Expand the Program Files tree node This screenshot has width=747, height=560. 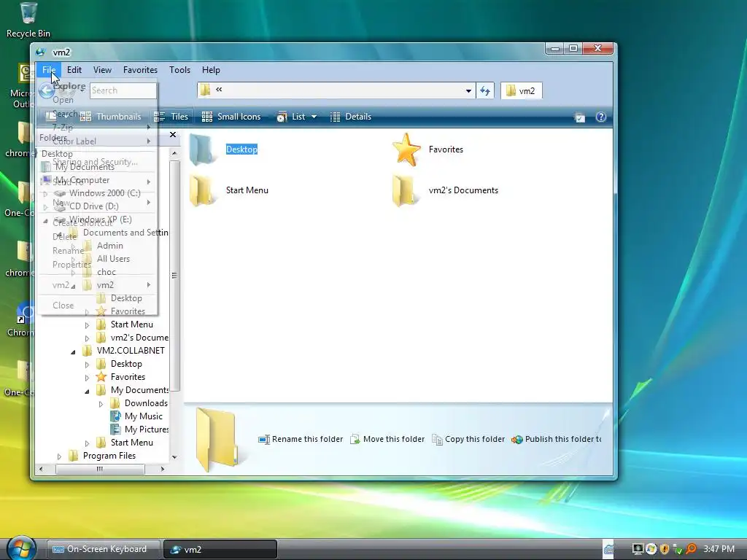tap(59, 456)
